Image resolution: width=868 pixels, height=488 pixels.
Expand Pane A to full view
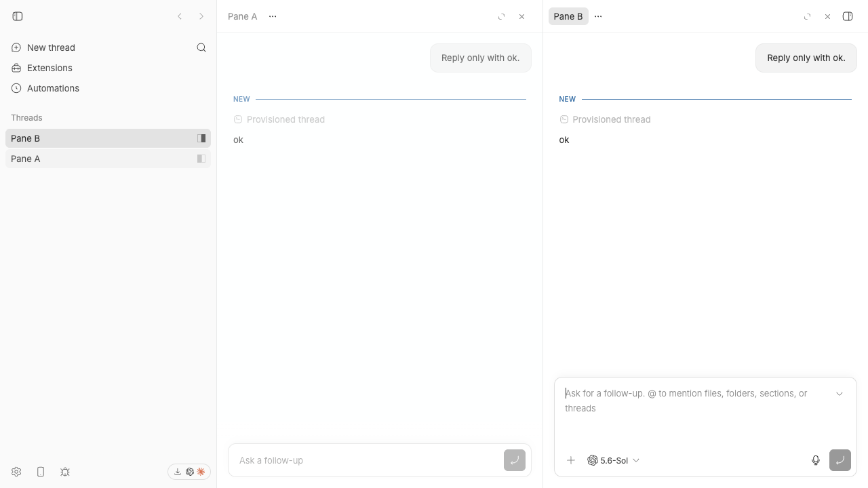click(502, 16)
